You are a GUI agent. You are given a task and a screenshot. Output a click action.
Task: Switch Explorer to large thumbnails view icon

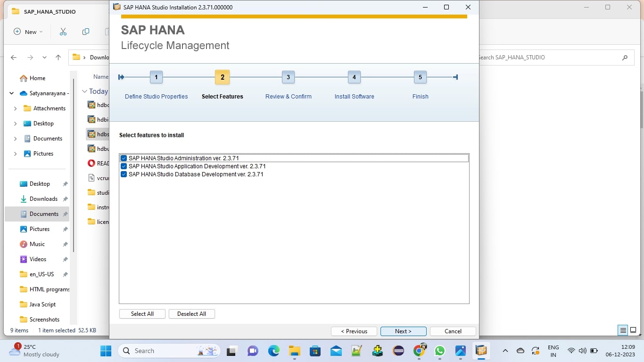634,330
